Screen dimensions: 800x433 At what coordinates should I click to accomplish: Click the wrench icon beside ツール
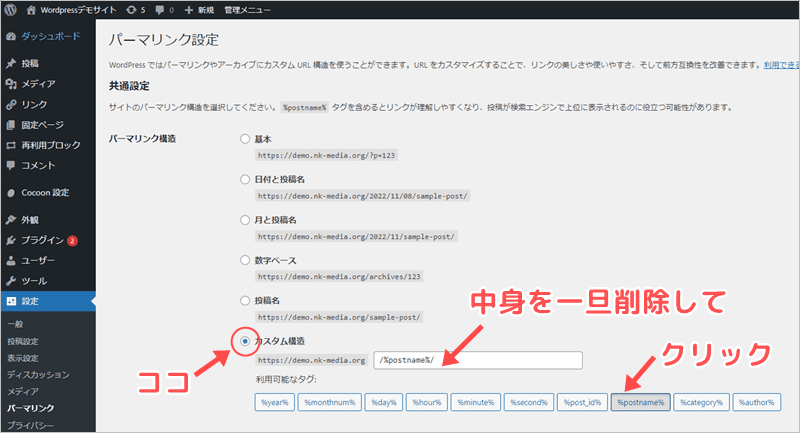pos(11,281)
